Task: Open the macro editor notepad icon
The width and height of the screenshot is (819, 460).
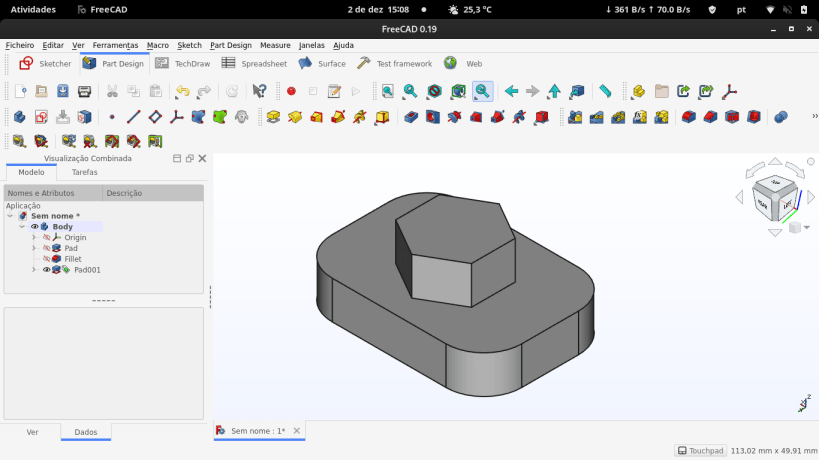Action: [334, 91]
